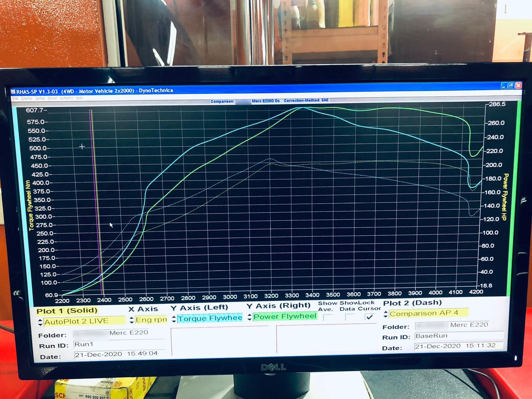The width and height of the screenshot is (532, 399).
Task: Select the Torque Flywheel axis field
Action: [x=210, y=318]
